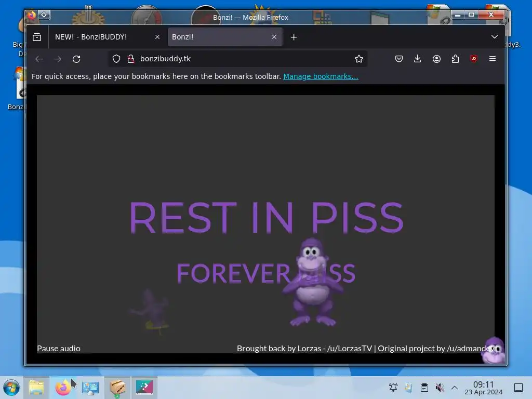
Task: Open a new tab with plus button
Action: pyautogui.click(x=294, y=37)
